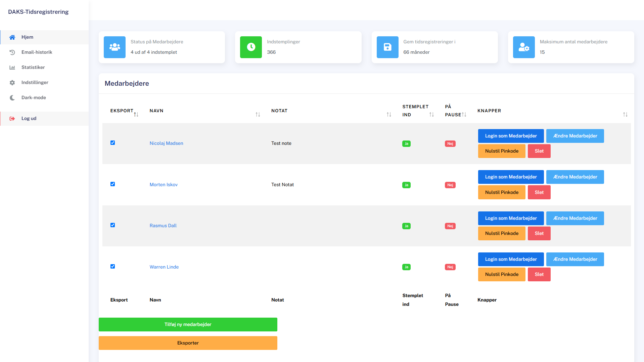The height and width of the screenshot is (362, 644).
Task: Click the 'Test Notat' cell text
Action: (x=282, y=185)
